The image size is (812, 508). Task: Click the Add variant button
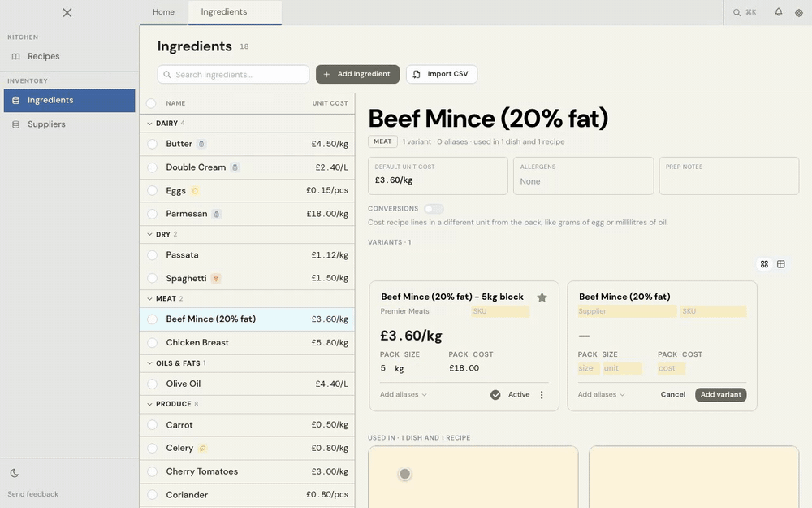pos(720,394)
